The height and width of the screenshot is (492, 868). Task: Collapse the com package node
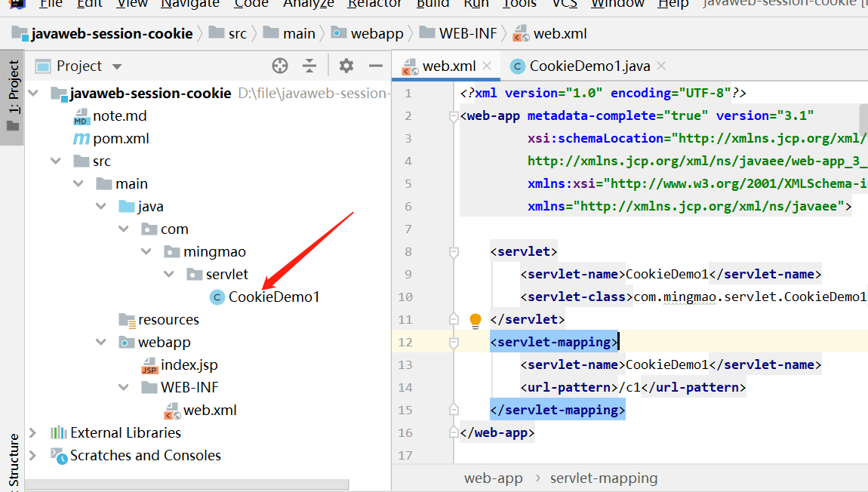(124, 229)
